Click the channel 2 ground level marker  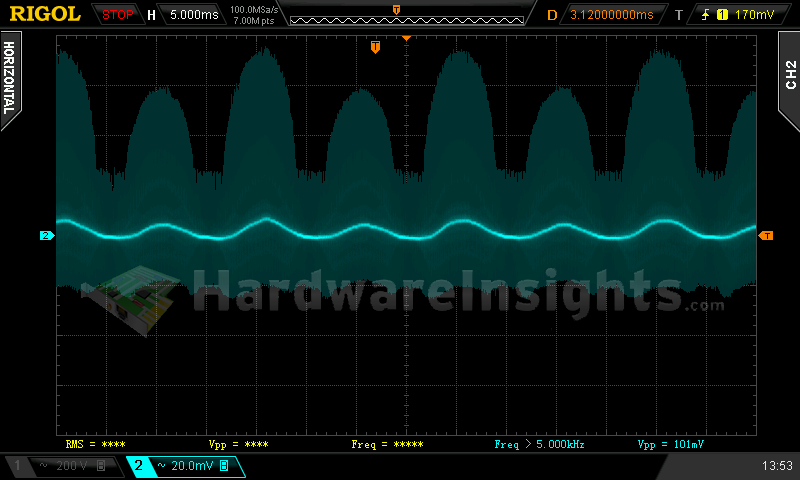(x=46, y=236)
